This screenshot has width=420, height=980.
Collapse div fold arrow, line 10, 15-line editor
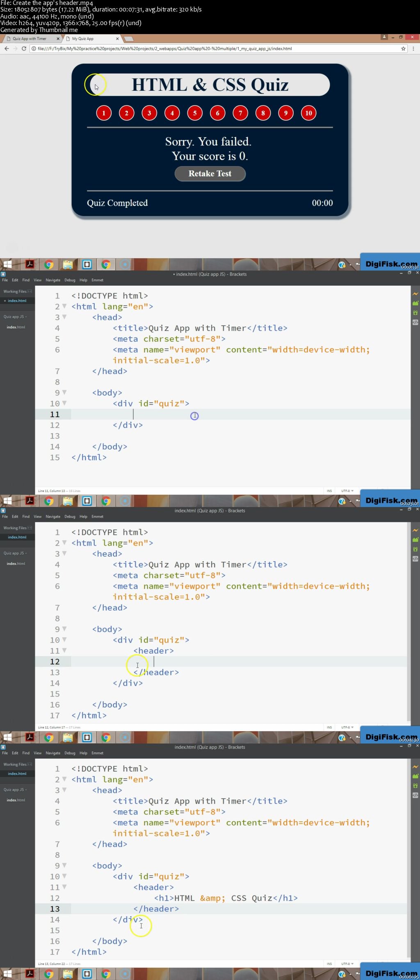pyautogui.click(x=64, y=403)
